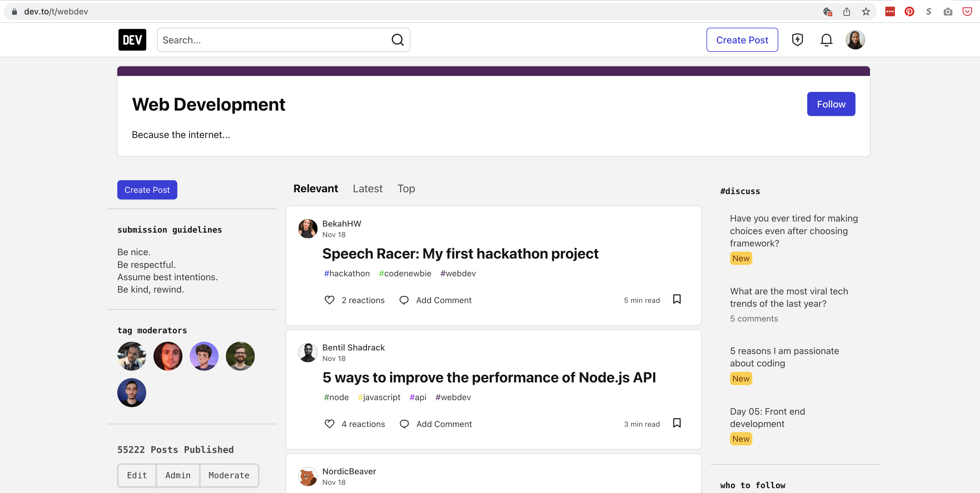Screen dimensions: 980x493
Task: Open the translate option in the address bar
Action: point(827,11)
